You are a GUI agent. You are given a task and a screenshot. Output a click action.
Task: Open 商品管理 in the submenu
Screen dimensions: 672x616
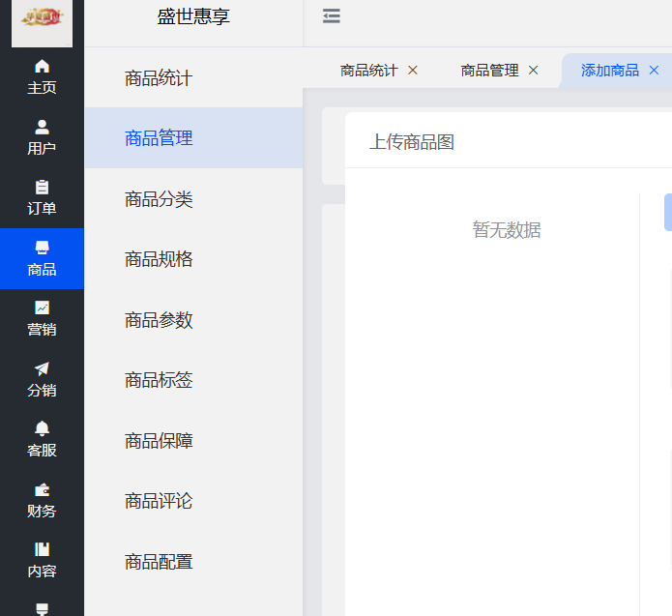click(193, 138)
